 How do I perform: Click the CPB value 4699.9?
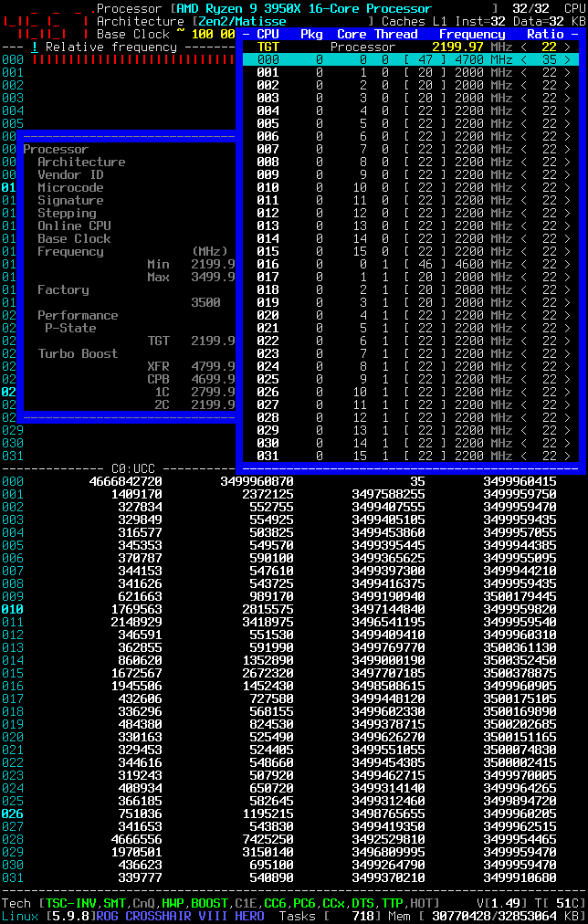tap(214, 379)
